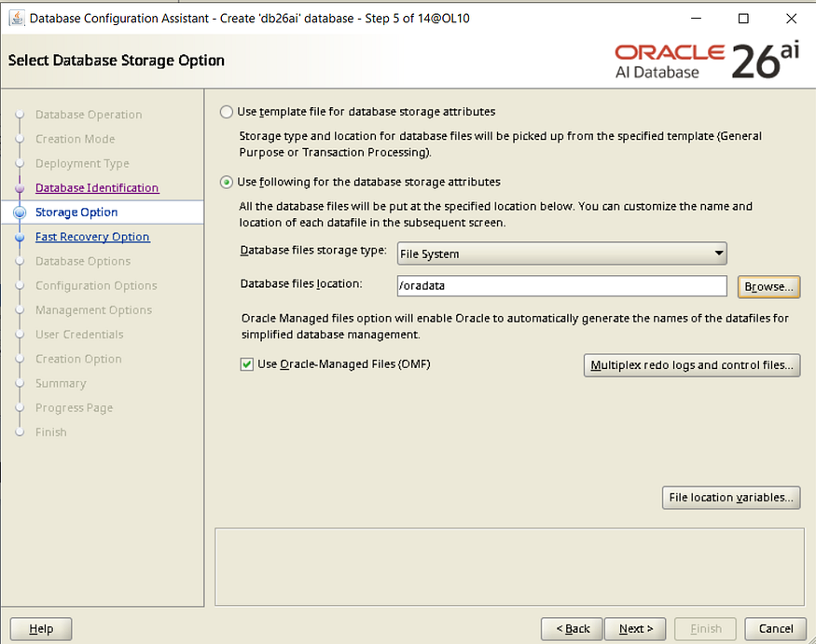Toggle Use Oracle-Managed Files (OMF) checkbox

click(247, 364)
